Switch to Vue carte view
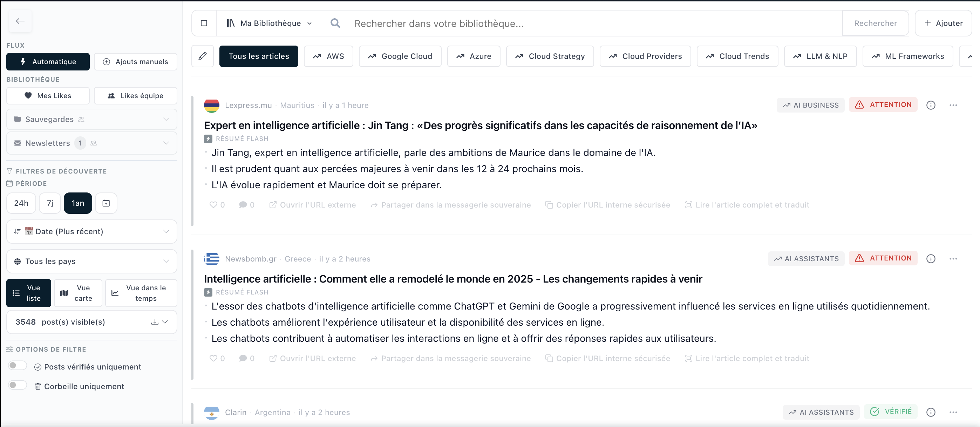980x427 pixels. (78, 293)
